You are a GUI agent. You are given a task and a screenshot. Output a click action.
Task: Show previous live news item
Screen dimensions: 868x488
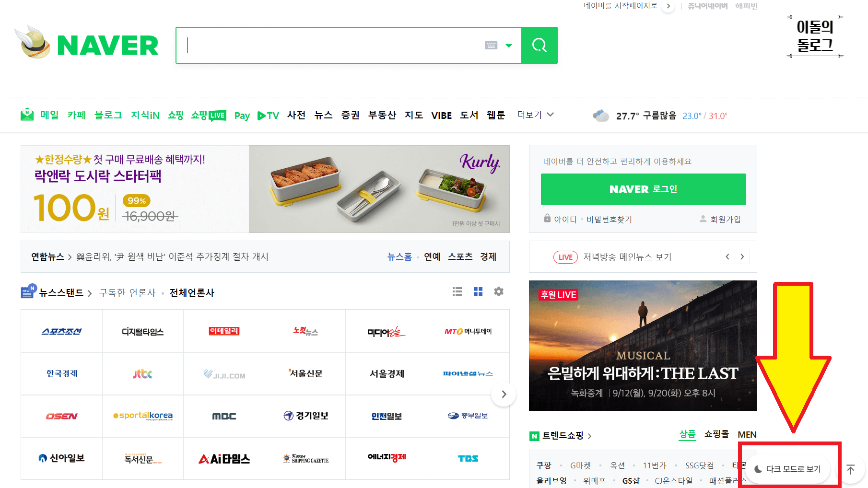[x=727, y=256]
